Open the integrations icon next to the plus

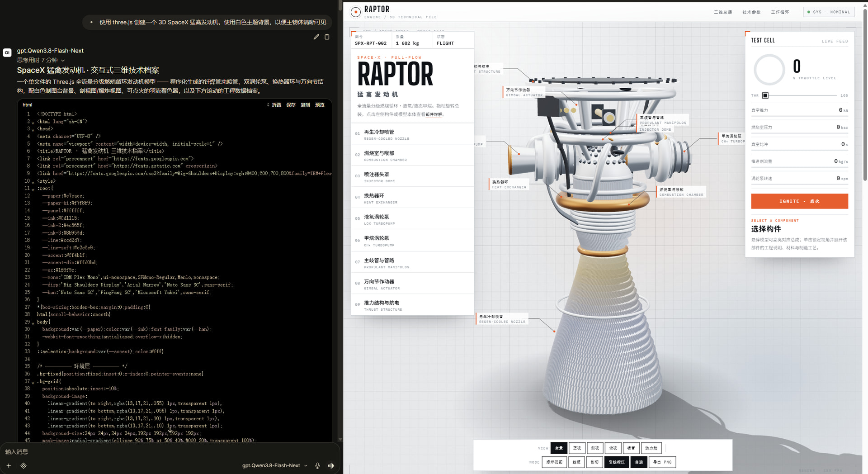pos(24,465)
